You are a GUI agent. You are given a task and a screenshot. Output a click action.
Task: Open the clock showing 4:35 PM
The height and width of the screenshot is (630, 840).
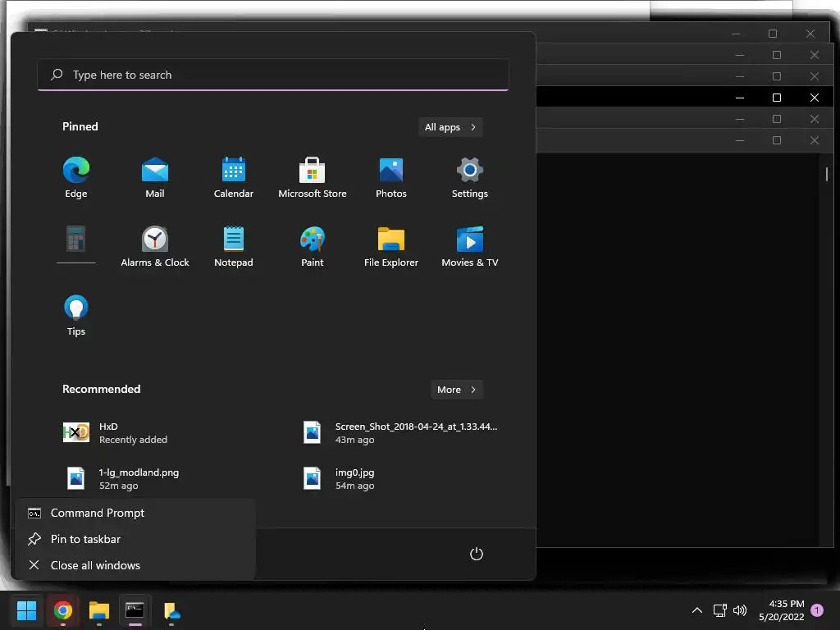tap(781, 610)
